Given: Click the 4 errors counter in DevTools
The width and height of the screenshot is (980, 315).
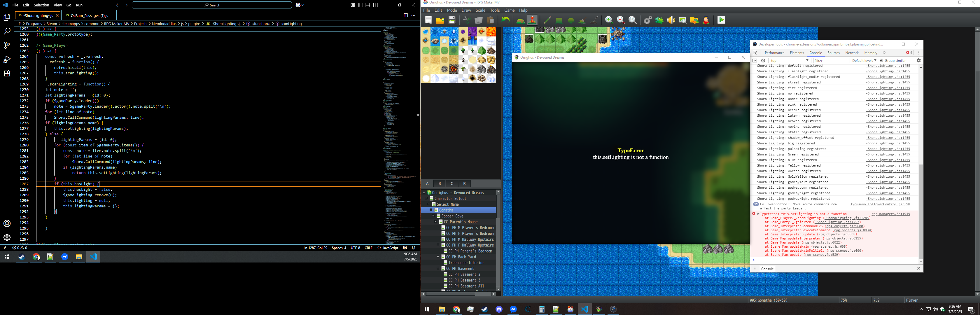Looking at the screenshot, I should click(909, 53).
